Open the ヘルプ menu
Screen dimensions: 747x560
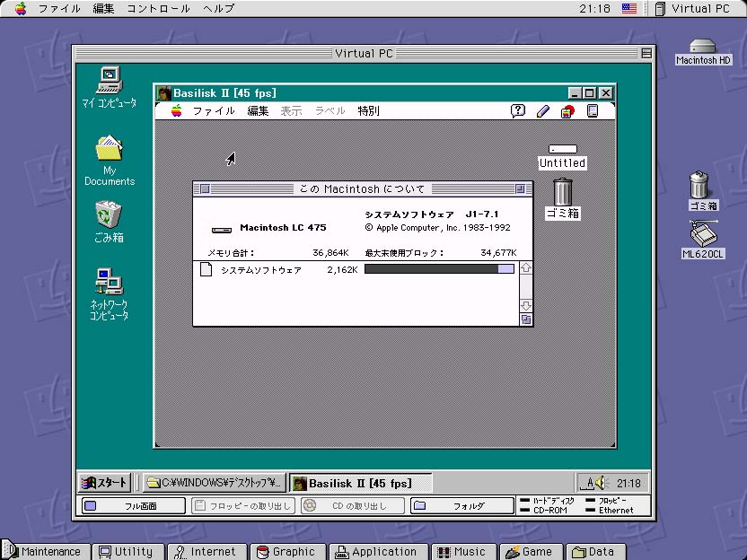click(x=219, y=9)
